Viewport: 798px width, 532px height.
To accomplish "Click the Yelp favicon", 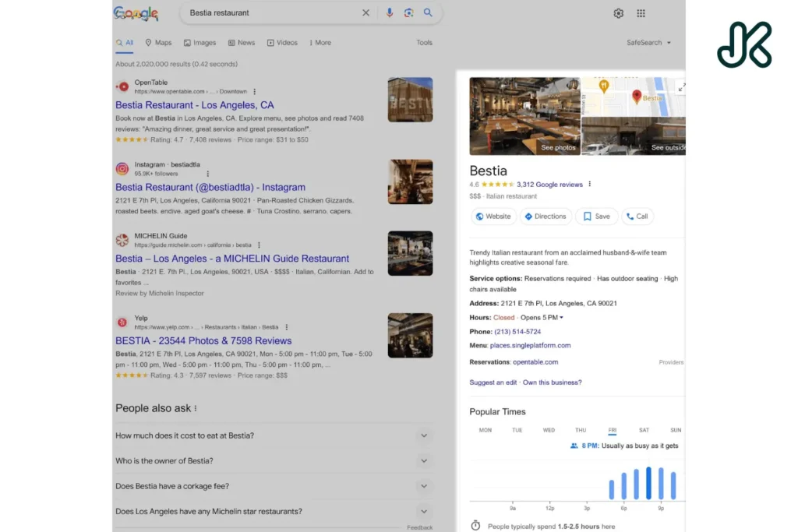I will (122, 322).
